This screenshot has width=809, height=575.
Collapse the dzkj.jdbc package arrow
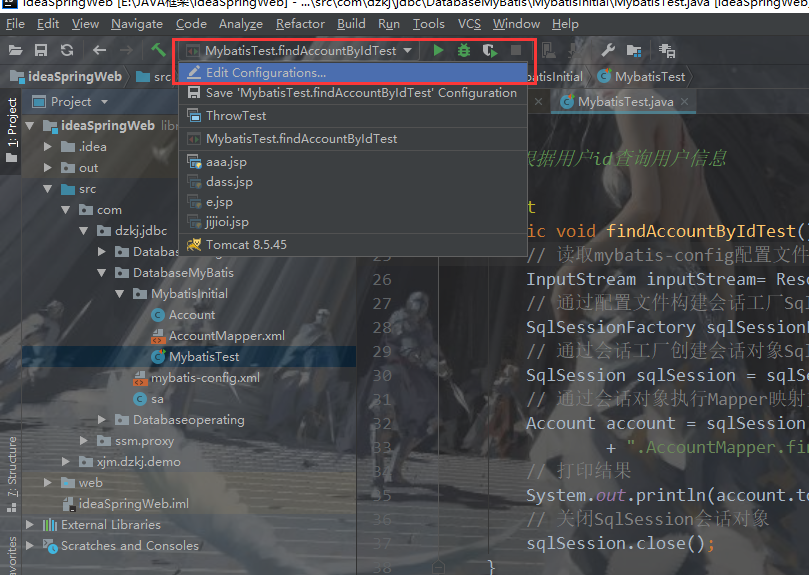click(x=84, y=231)
